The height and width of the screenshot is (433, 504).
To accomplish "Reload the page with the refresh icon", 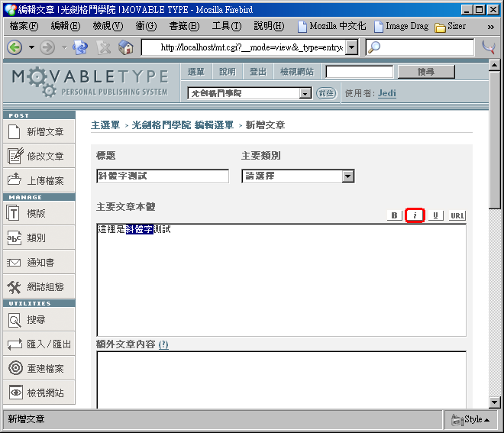I will (x=80, y=47).
